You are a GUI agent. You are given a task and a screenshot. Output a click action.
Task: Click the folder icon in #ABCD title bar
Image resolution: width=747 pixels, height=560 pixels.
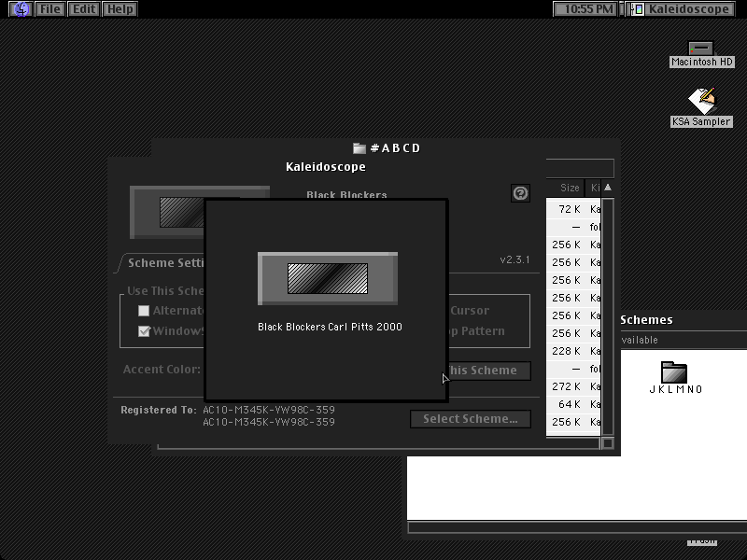pyautogui.click(x=359, y=148)
